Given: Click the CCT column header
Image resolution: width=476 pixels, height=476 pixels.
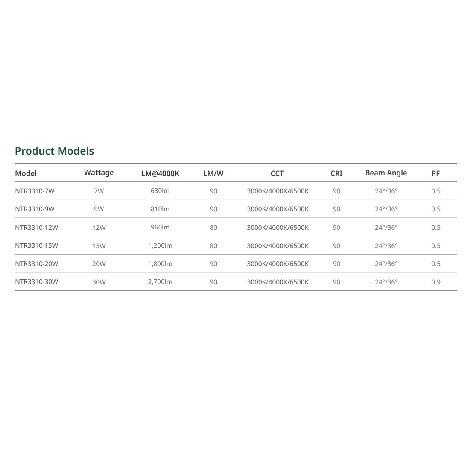Looking at the screenshot, I should (x=277, y=174).
